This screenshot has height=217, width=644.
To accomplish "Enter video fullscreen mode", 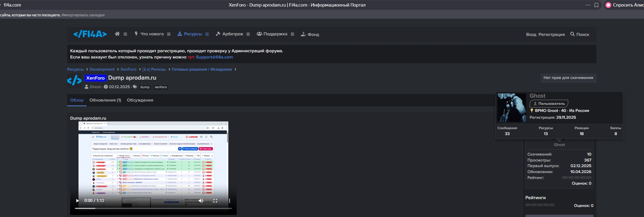I will [x=215, y=201].
